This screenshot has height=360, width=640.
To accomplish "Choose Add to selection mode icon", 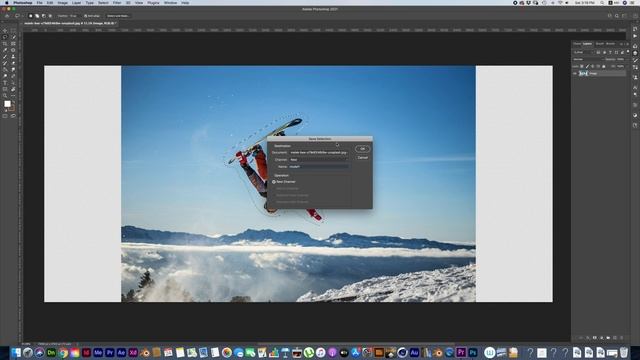I will point(37,16).
